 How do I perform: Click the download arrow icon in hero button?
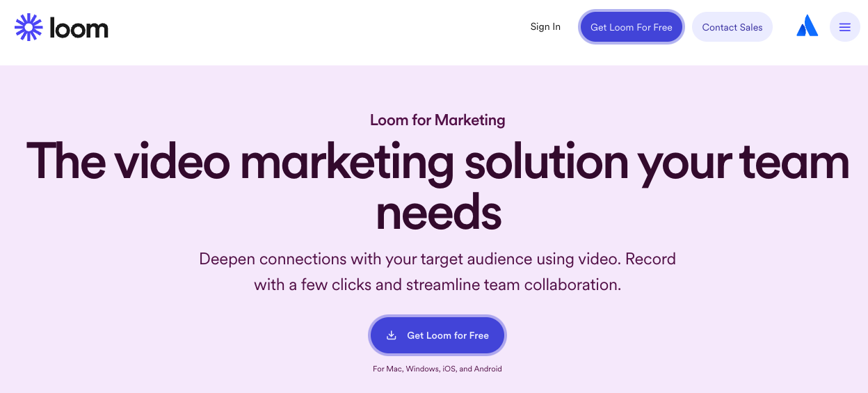(392, 335)
